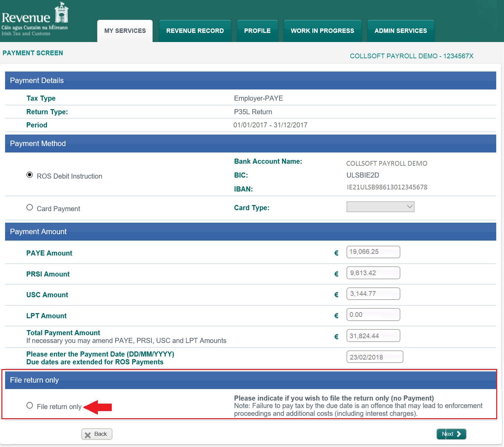Go to the Profile tab
Screen dimensions: 504x447
pos(257,31)
